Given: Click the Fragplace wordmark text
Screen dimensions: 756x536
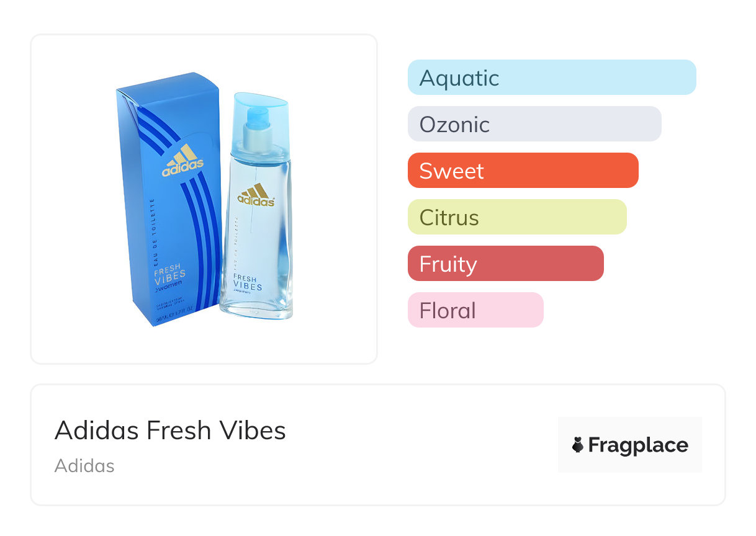Looking at the screenshot, I should (x=637, y=445).
